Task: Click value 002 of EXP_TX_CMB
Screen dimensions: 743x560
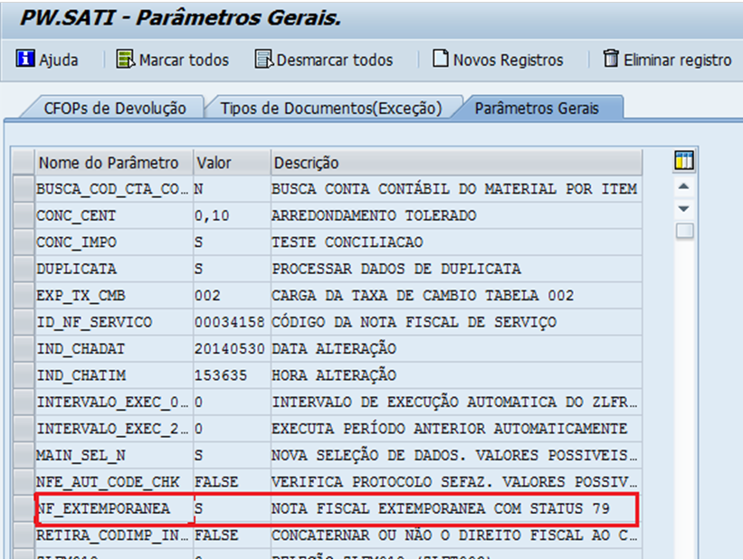Action: tap(232, 295)
